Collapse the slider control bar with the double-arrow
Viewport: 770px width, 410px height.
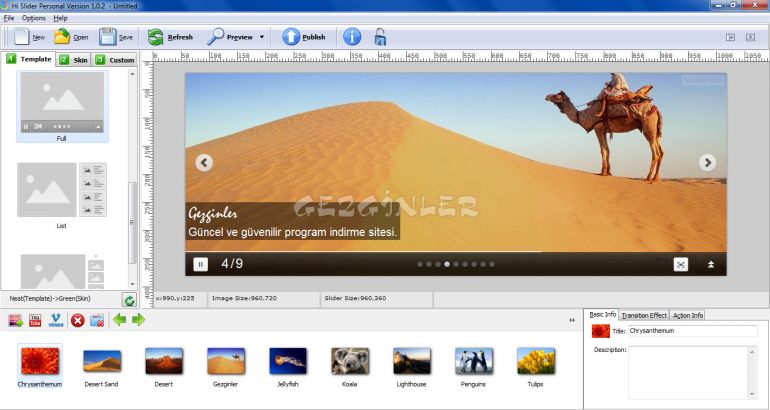pos(711,265)
